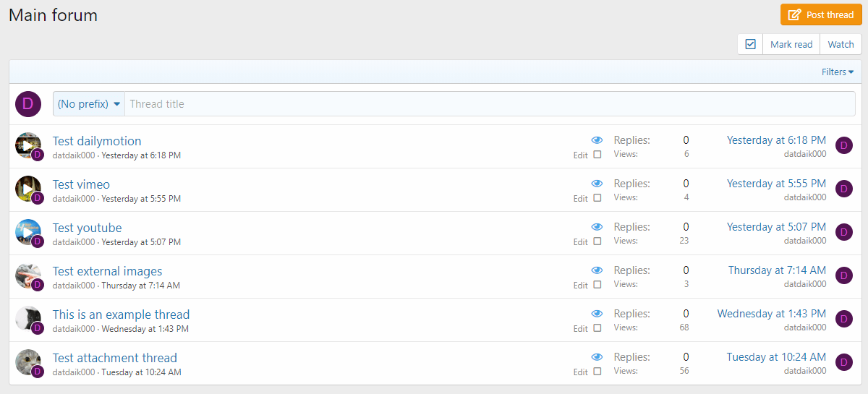The height and width of the screenshot is (394, 868).
Task: Click the Thread title input field
Action: 489,104
